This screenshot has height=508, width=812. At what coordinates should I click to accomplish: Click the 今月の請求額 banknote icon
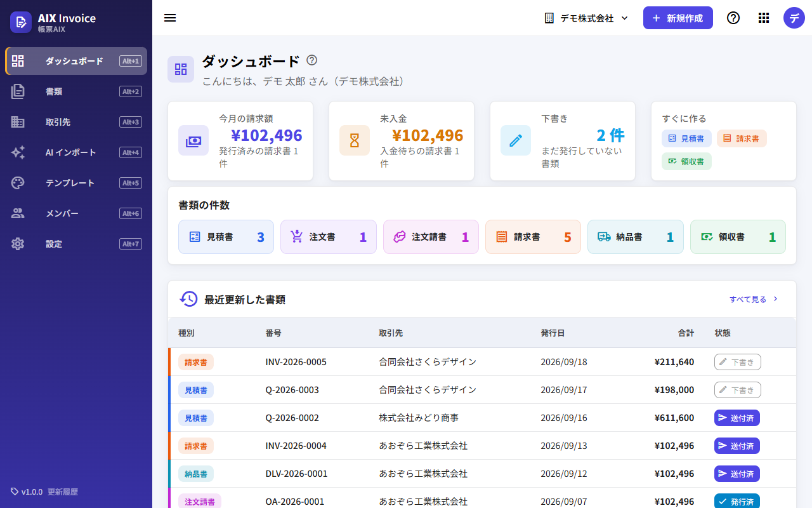(x=193, y=141)
